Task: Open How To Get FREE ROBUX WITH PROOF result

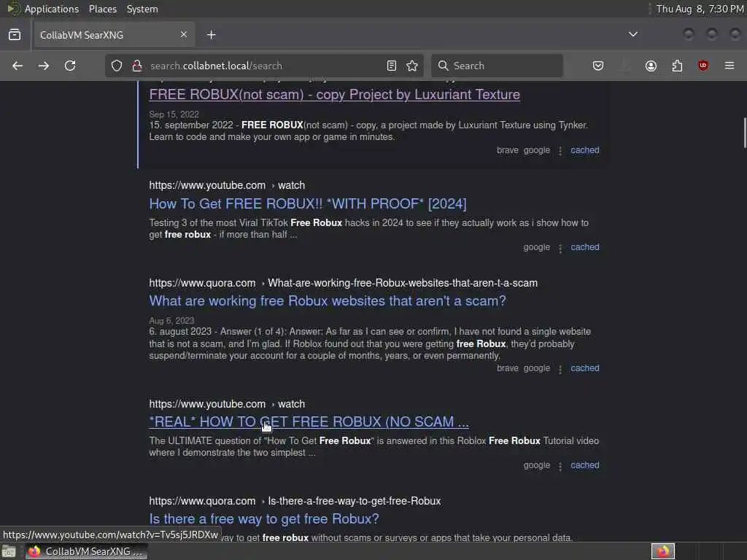Action: [x=308, y=204]
